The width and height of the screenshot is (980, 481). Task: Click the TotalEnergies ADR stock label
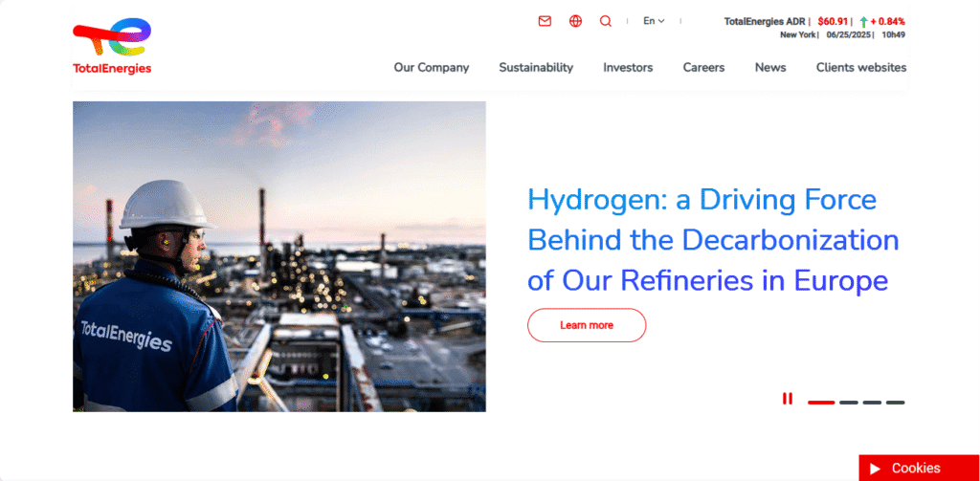(765, 21)
